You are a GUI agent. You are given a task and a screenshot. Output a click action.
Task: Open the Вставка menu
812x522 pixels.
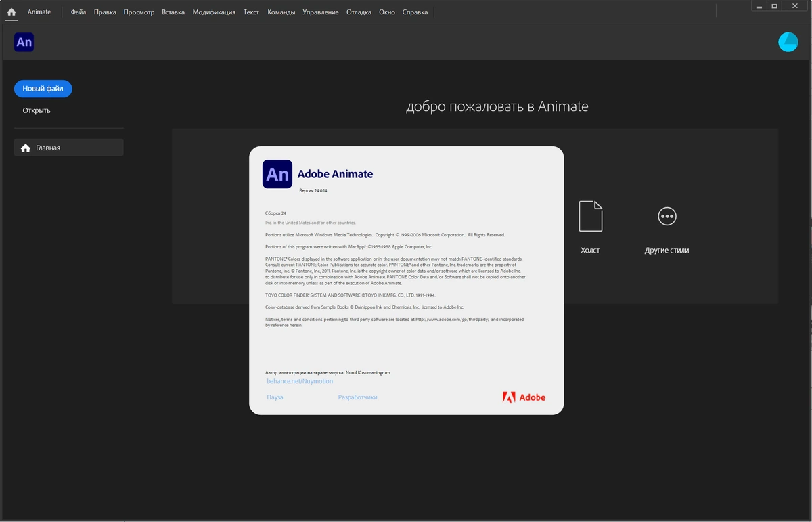tap(173, 12)
